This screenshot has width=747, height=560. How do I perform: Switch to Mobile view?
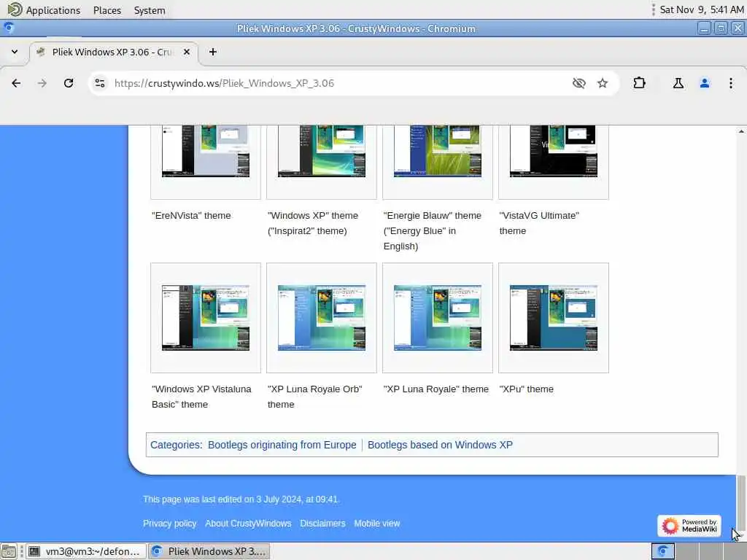(377, 524)
